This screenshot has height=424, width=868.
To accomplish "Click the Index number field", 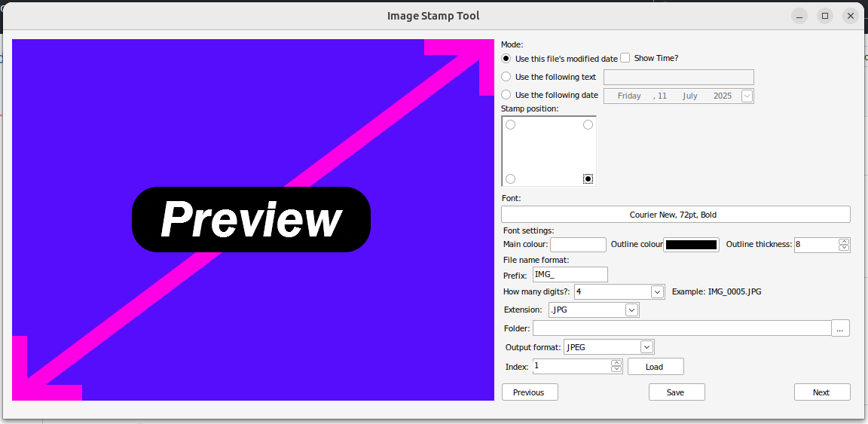I will coord(571,366).
